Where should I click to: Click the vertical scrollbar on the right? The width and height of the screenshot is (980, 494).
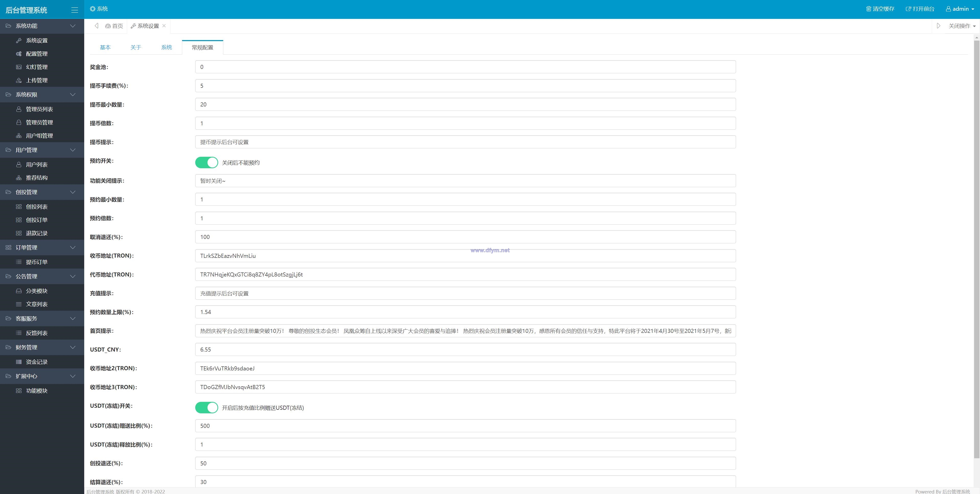(x=977, y=249)
